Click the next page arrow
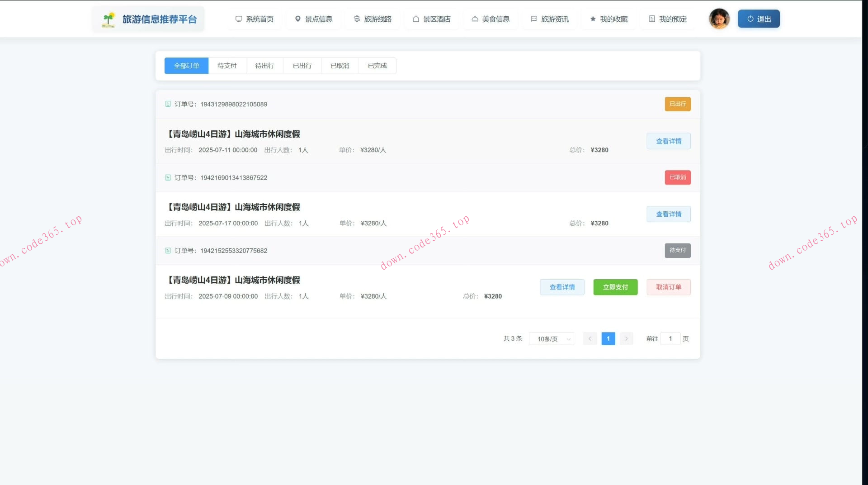 click(x=626, y=338)
